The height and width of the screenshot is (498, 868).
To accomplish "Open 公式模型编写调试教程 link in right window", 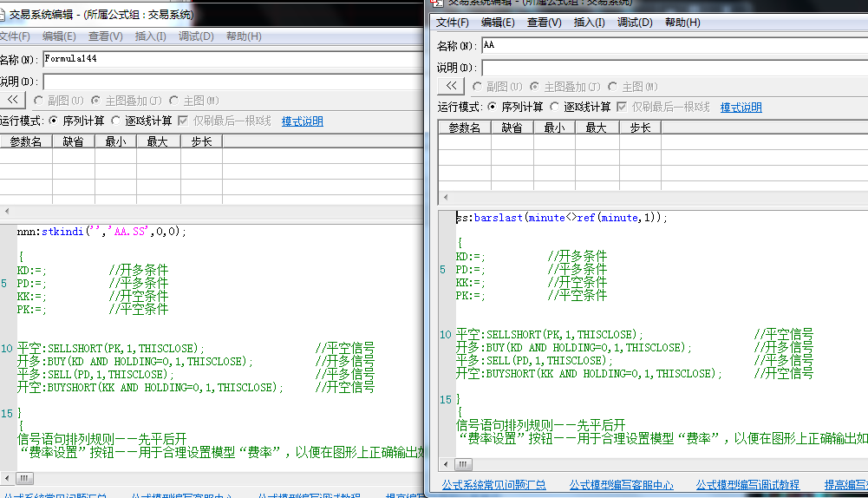I will click(x=747, y=485).
